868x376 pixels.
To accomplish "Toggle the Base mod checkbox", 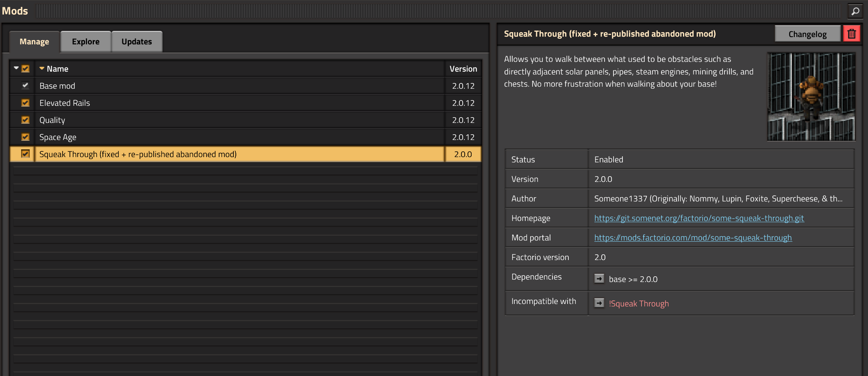I will 25,85.
